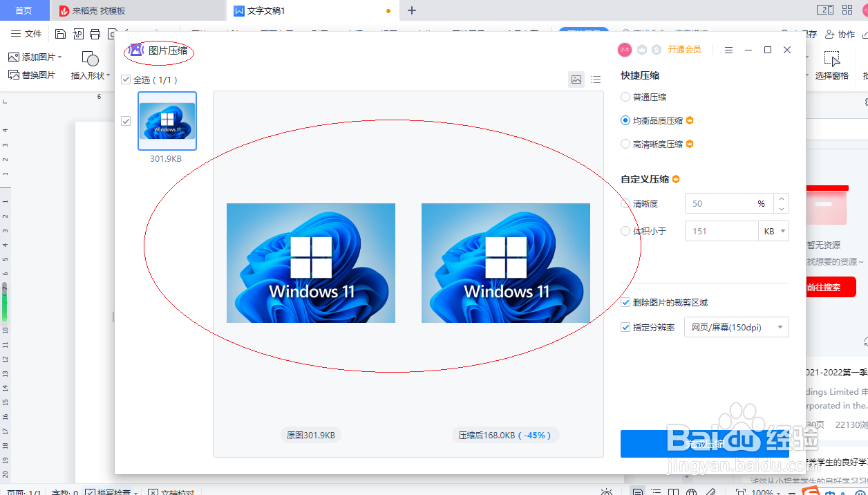The width and height of the screenshot is (868, 495).
Task: Click the Add Picture icon in WPS
Action: pyautogui.click(x=14, y=57)
